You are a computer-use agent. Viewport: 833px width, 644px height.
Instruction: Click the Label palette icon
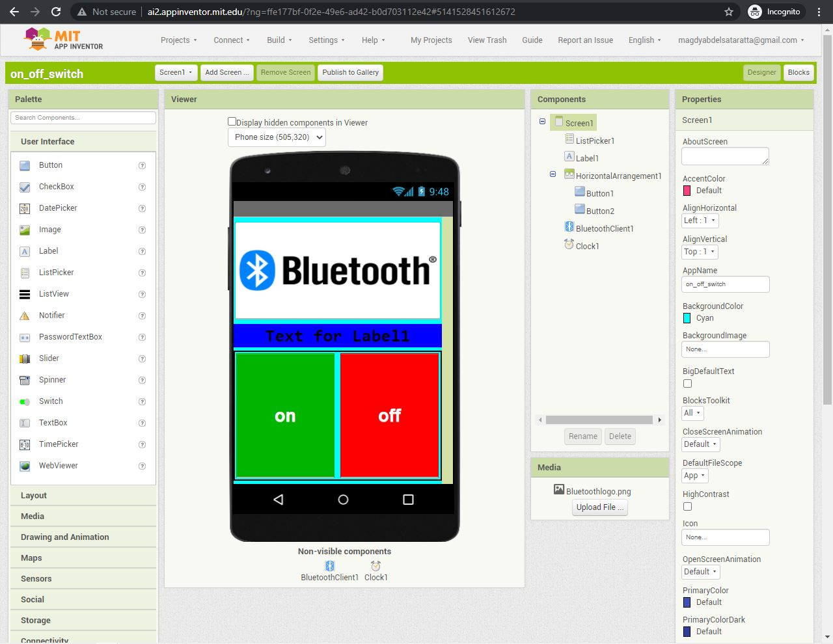tap(25, 251)
